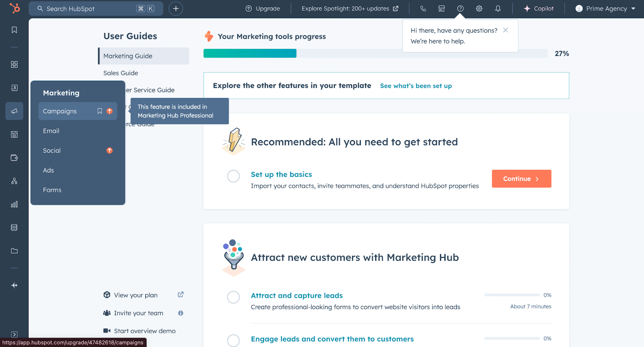
Task: Open Attract and capture leads link
Action: point(297,295)
